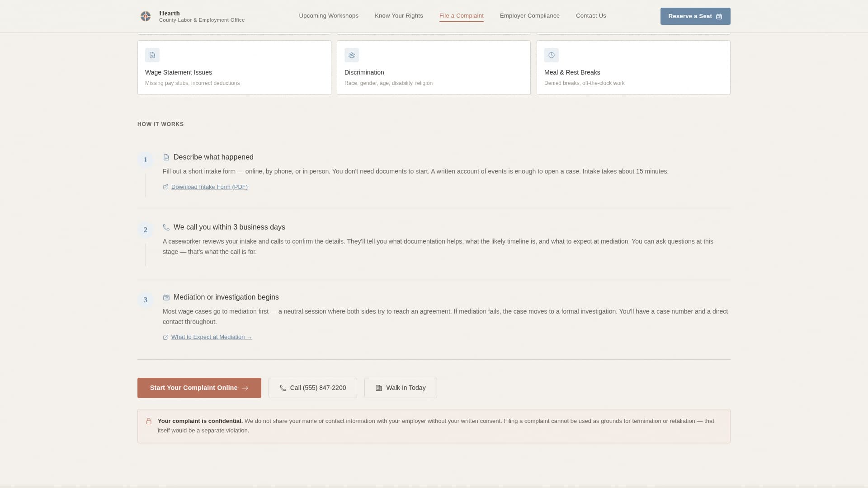Image resolution: width=868 pixels, height=488 pixels.
Task: Click the County Labor & Employment Office subtitle
Action: coord(202,20)
